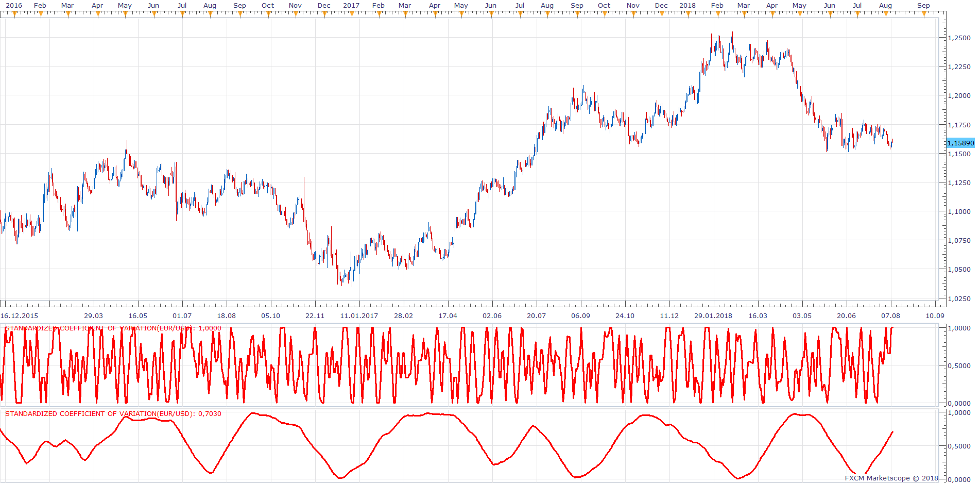Select the indicator label ending in 0,7030
The height and width of the screenshot is (483, 980).
[x=113, y=413]
